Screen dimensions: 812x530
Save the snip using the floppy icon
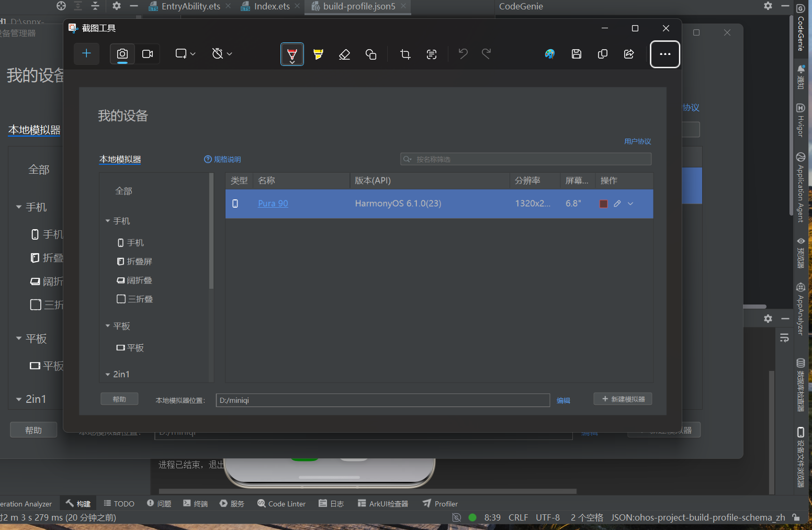[577, 54]
